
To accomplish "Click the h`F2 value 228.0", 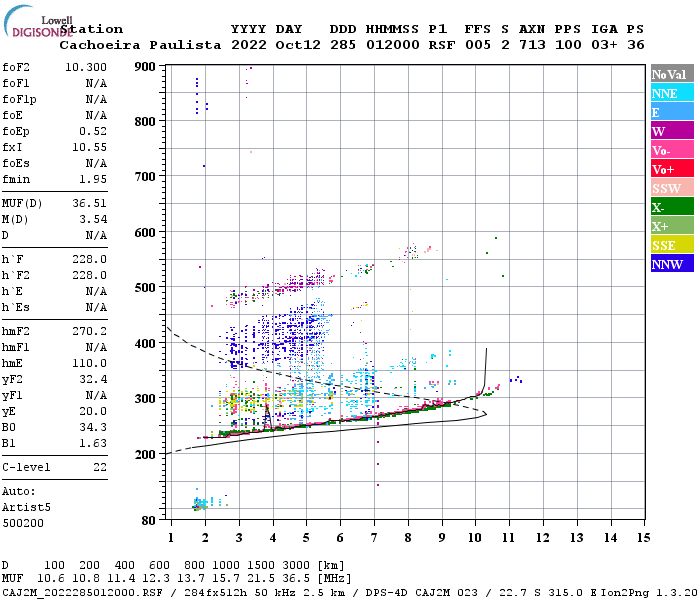I will tap(89, 275).
